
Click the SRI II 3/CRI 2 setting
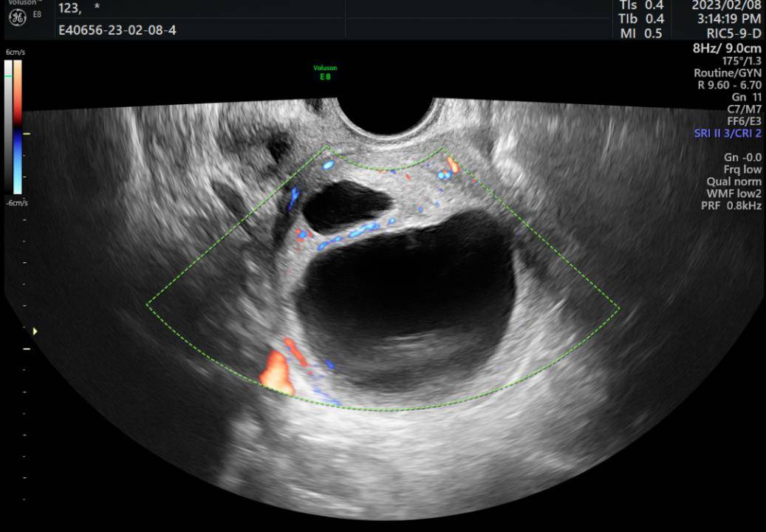click(x=728, y=133)
